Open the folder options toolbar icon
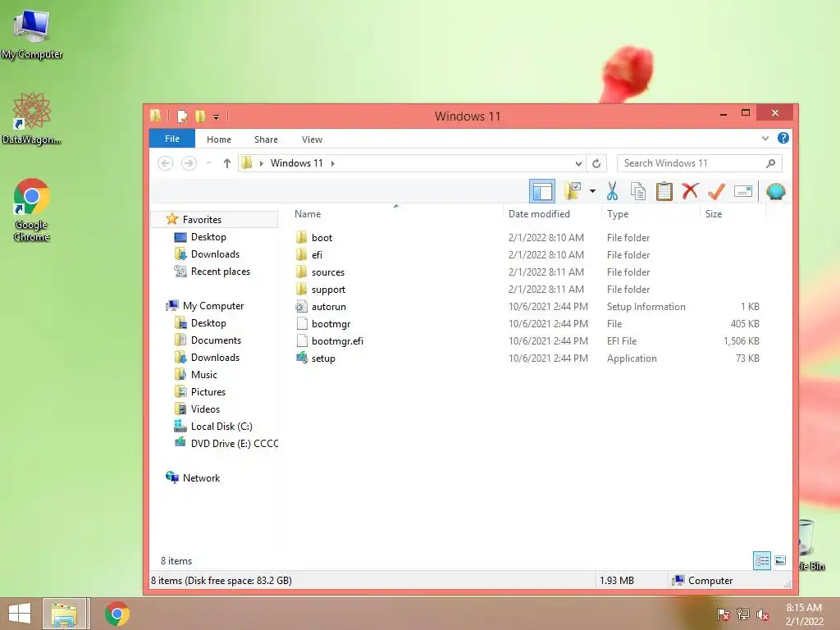840x630 pixels. coord(572,191)
